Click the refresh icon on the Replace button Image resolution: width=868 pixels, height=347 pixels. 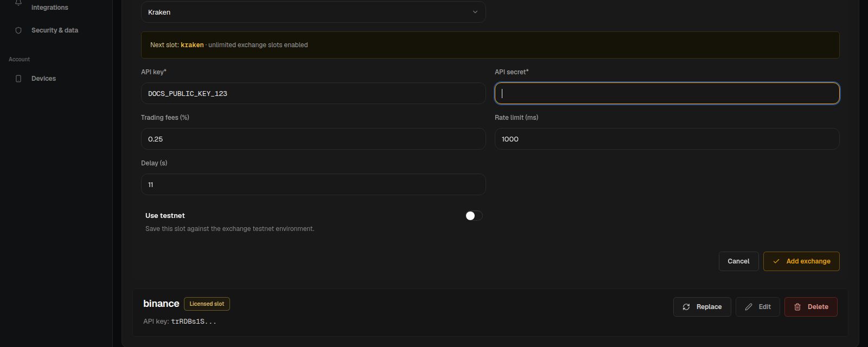[686, 307]
